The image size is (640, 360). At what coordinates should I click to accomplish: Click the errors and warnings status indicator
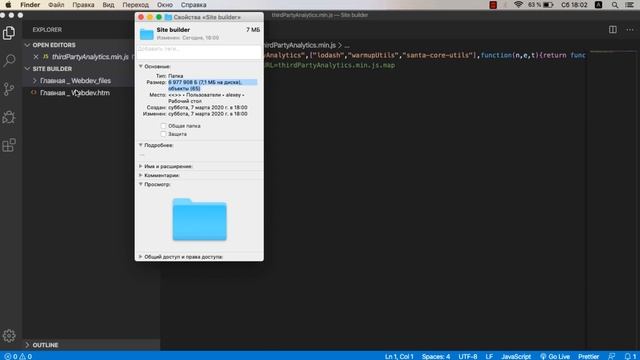tap(18, 356)
